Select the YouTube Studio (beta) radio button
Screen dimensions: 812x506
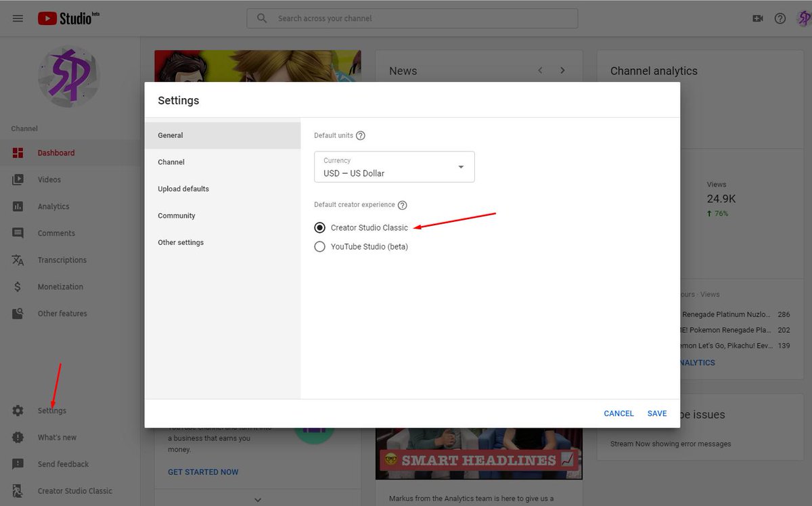(x=320, y=247)
